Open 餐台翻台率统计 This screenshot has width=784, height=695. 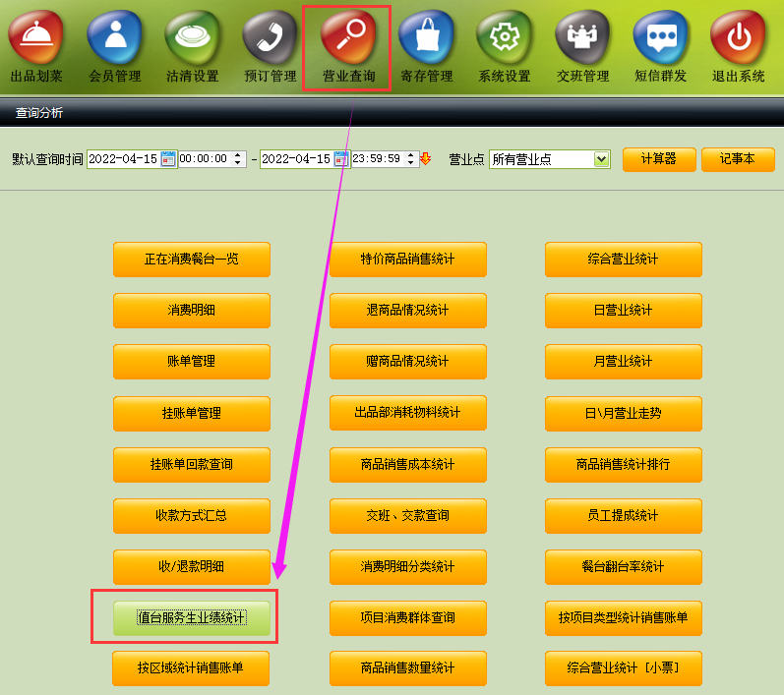tap(624, 566)
